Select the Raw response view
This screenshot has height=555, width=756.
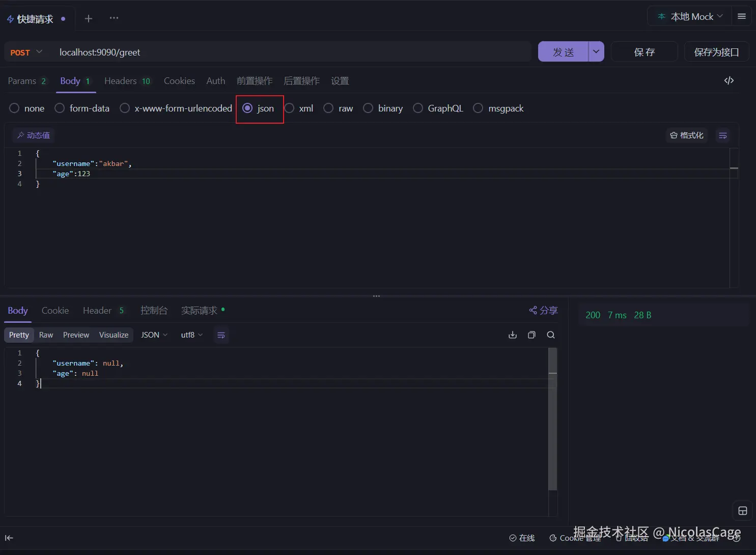[x=46, y=335]
